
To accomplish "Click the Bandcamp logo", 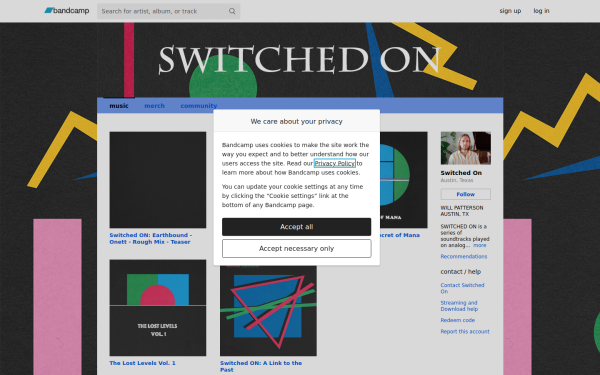I will [x=67, y=11].
